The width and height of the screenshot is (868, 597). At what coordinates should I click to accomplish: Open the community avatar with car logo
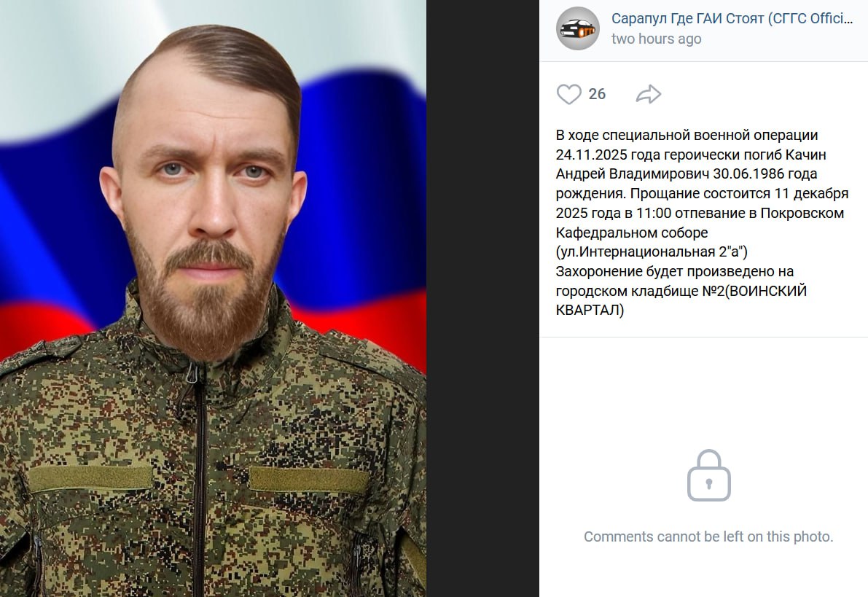[x=577, y=29]
